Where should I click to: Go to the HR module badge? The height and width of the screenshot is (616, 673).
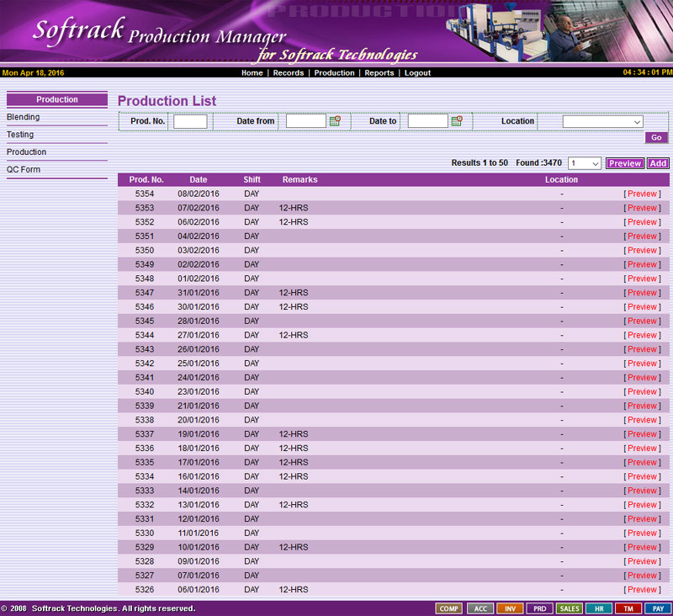tap(598, 608)
